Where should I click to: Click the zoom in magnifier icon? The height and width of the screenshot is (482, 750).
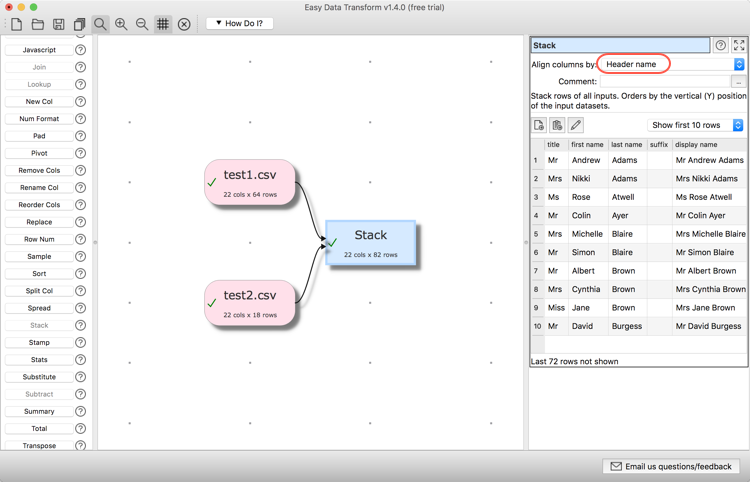(x=121, y=24)
